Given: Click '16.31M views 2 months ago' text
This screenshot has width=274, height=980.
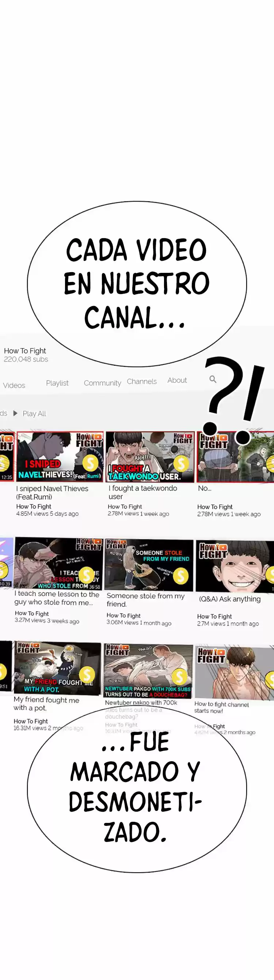Looking at the screenshot, I should [48, 728].
